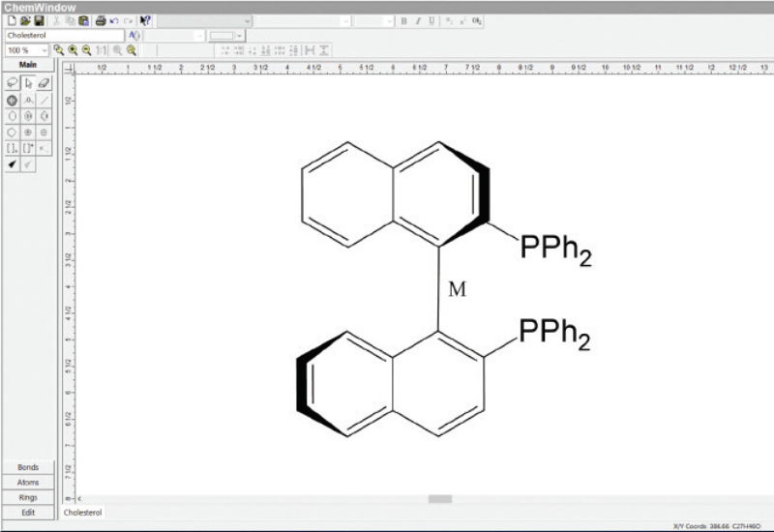Click the Save floppy disk icon
The image size is (774, 532).
(39, 20)
